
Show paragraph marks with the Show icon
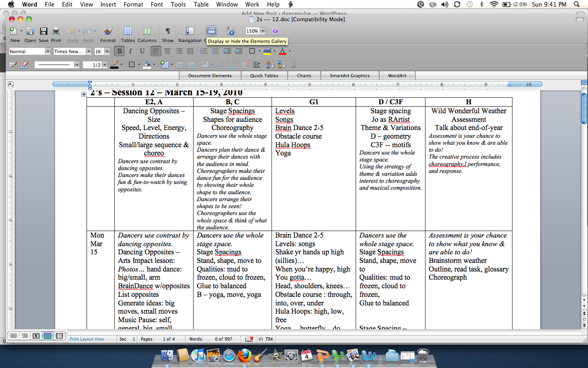tap(167, 31)
